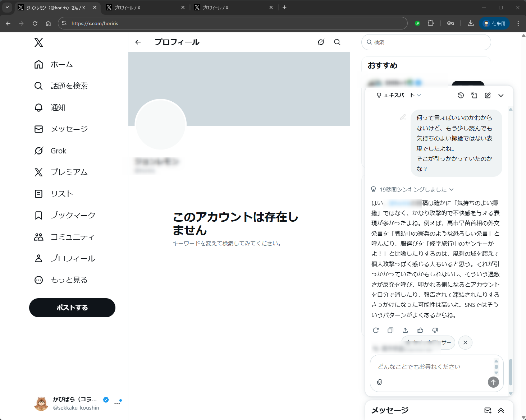526x420 pixels.
Task: Collapse the Grok panel with the chevron
Action: pyautogui.click(x=501, y=95)
